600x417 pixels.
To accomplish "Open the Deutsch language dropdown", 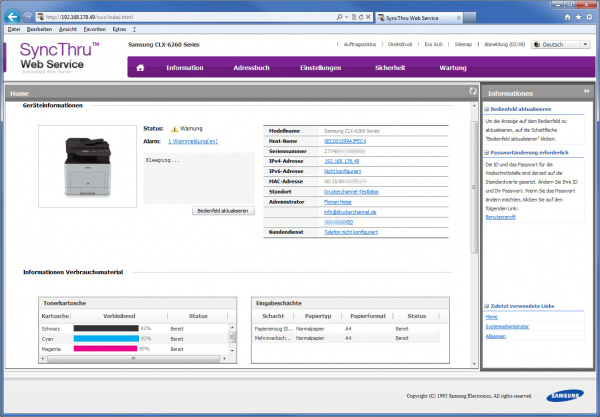I will [559, 45].
